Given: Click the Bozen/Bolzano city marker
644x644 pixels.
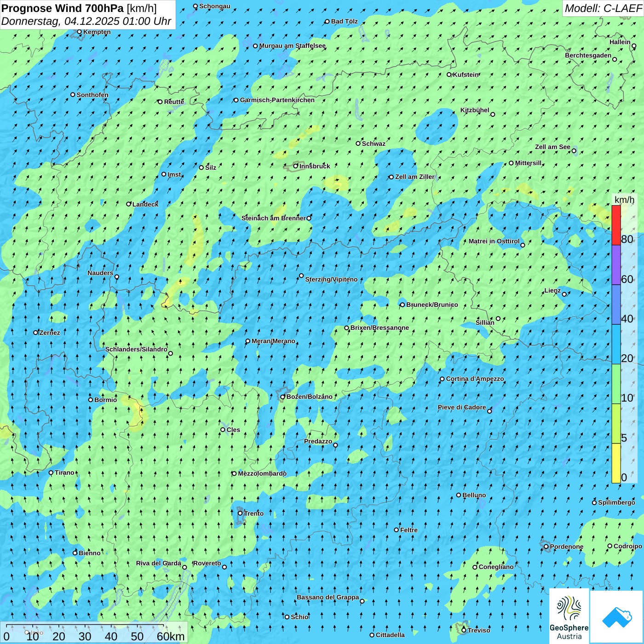Looking at the screenshot, I should (283, 397).
